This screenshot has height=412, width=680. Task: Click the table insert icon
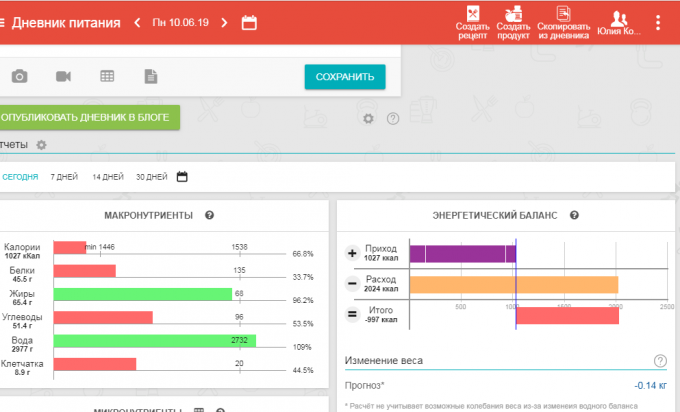coord(107,76)
